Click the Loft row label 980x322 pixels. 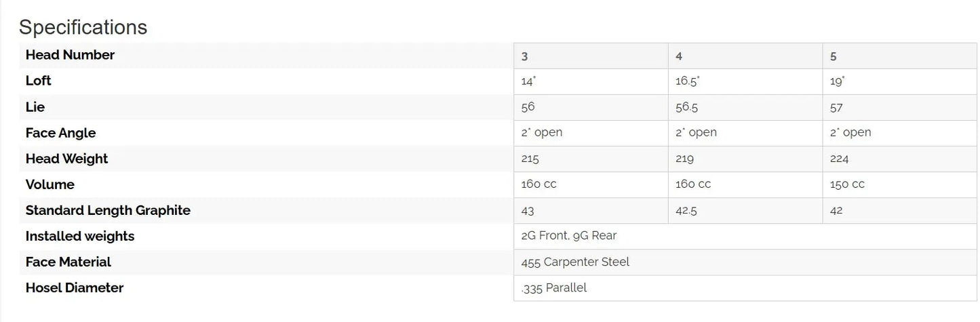[39, 81]
